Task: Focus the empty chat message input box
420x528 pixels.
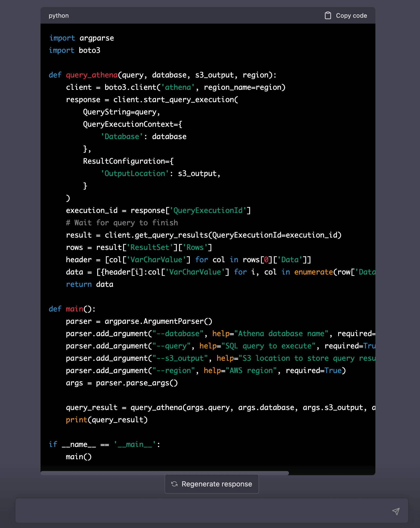Action: click(203, 511)
